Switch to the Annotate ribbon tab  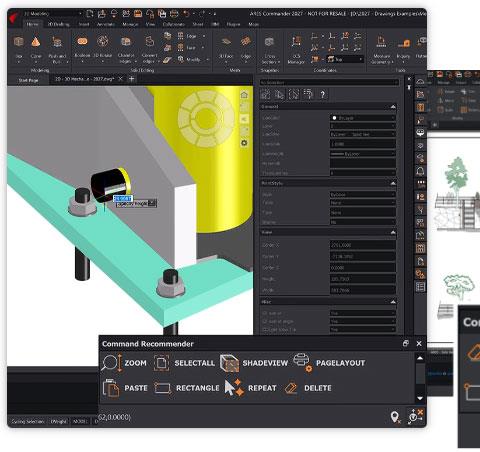coord(105,24)
